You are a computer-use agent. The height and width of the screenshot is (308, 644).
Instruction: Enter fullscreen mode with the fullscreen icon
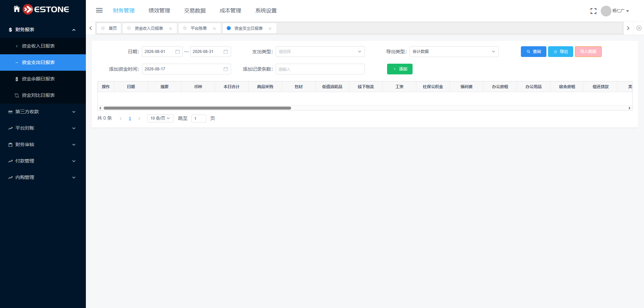(x=593, y=11)
